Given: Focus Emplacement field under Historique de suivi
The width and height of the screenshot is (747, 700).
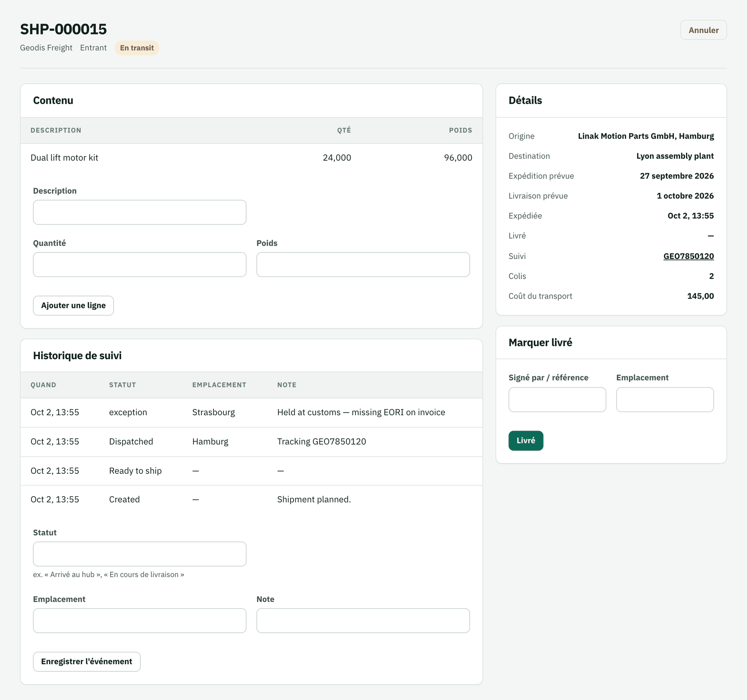Looking at the screenshot, I should [139, 621].
